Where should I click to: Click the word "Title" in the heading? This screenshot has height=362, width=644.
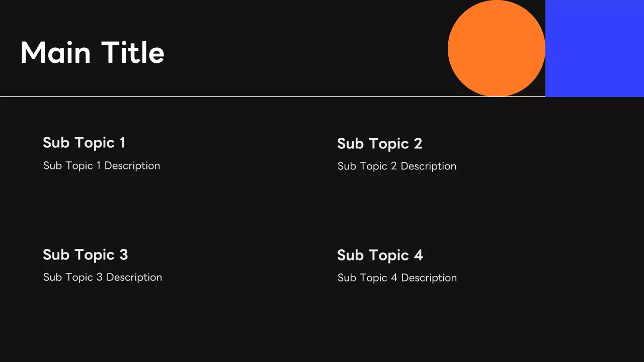tap(133, 53)
